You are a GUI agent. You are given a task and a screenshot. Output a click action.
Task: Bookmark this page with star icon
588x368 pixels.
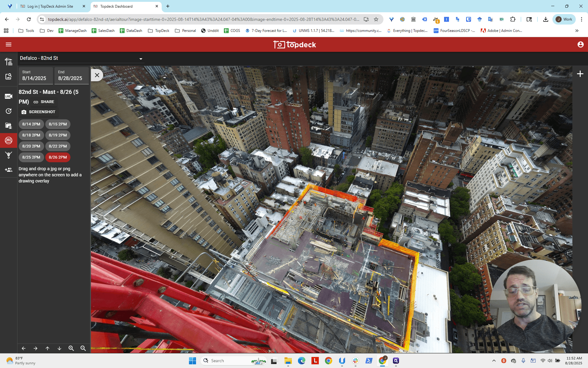pyautogui.click(x=376, y=19)
